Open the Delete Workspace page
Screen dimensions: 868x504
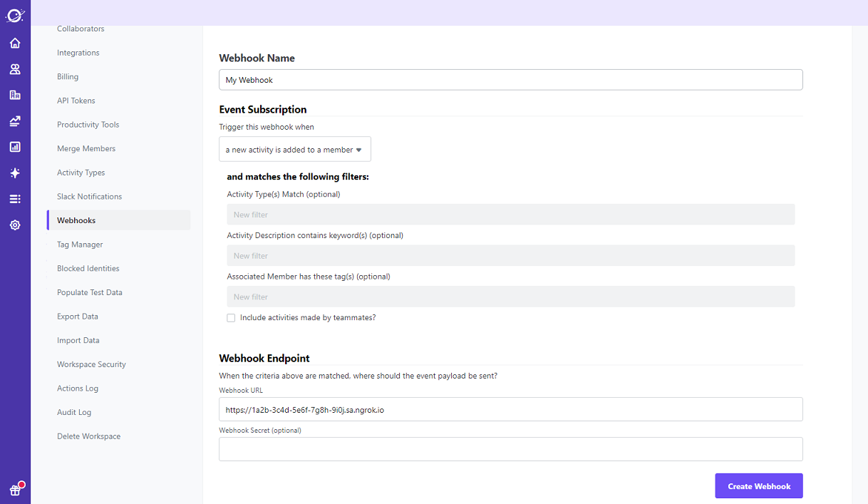click(x=88, y=436)
